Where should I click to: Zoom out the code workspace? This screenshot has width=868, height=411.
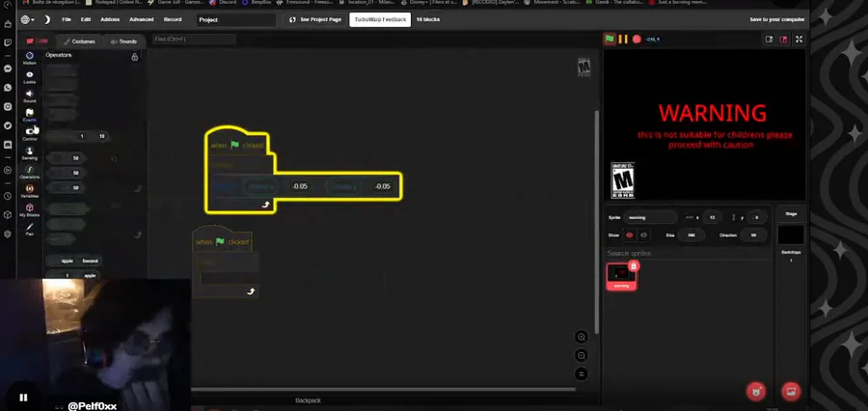582,355
